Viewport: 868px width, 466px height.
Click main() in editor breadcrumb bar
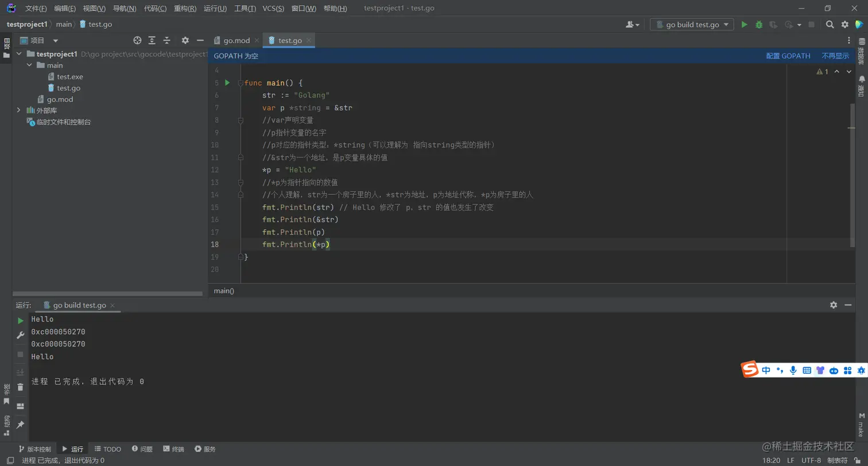click(x=224, y=291)
